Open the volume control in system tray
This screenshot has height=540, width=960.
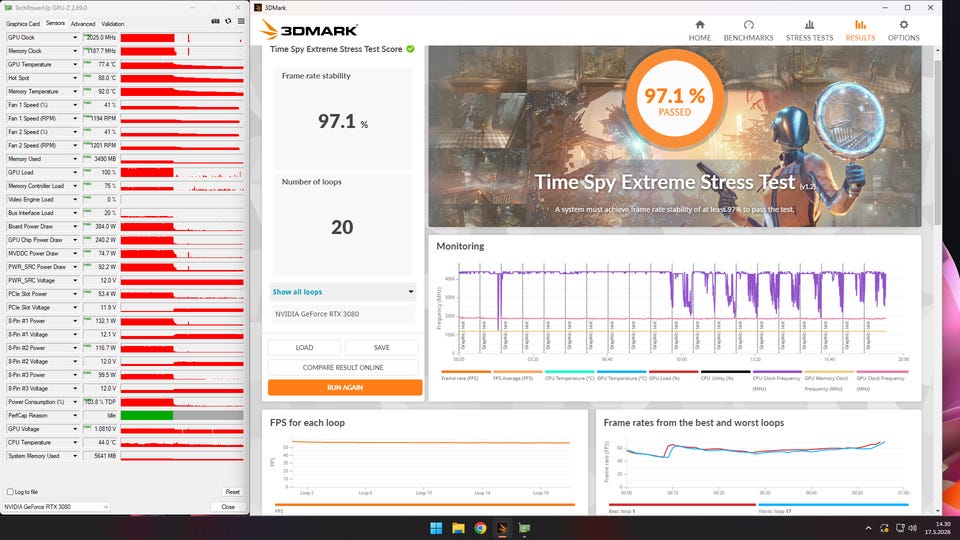(x=912, y=528)
